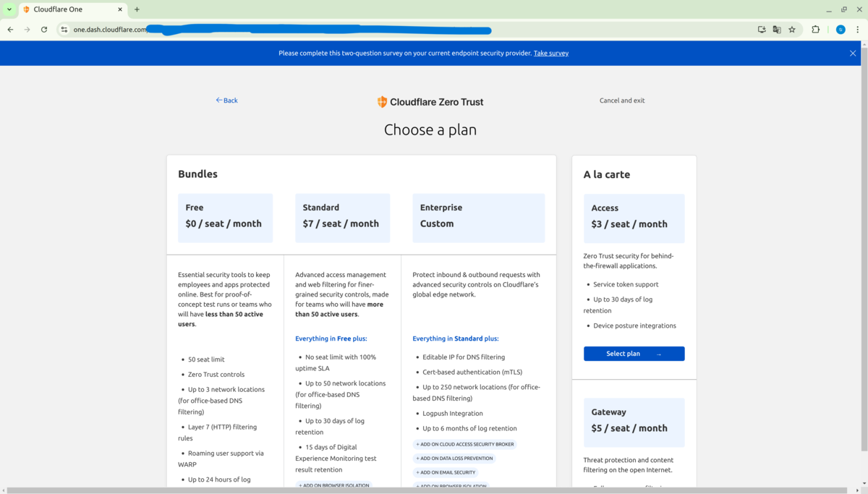Click Select plan button under Access
The image size is (868, 494).
click(x=634, y=354)
